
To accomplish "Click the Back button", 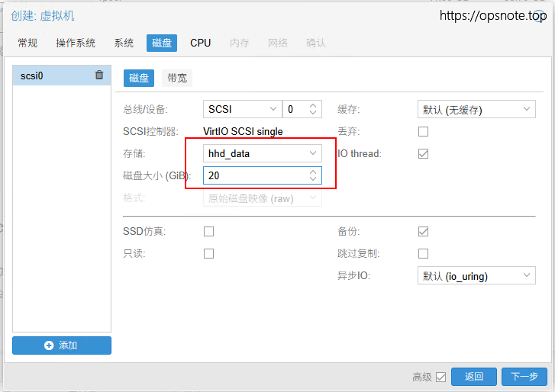I will [x=474, y=377].
